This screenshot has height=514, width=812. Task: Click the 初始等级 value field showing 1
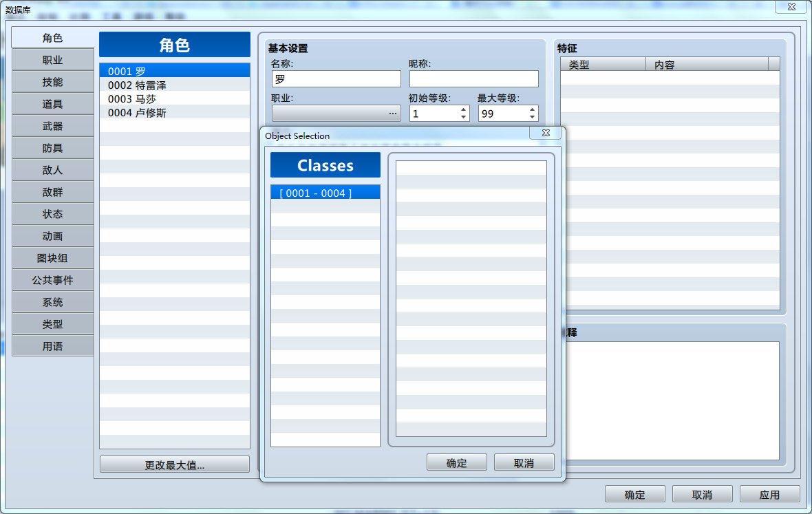click(x=434, y=114)
